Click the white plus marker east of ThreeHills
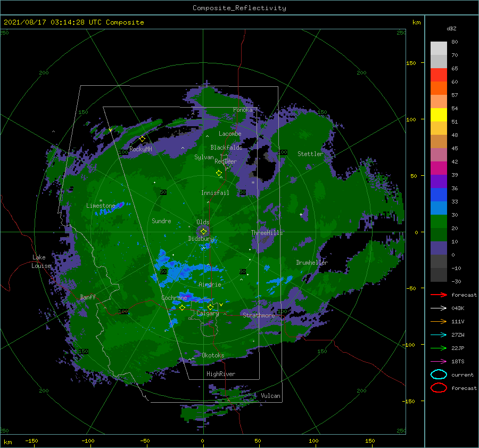Image resolution: width=479 pixels, height=448 pixels. [x=301, y=214]
